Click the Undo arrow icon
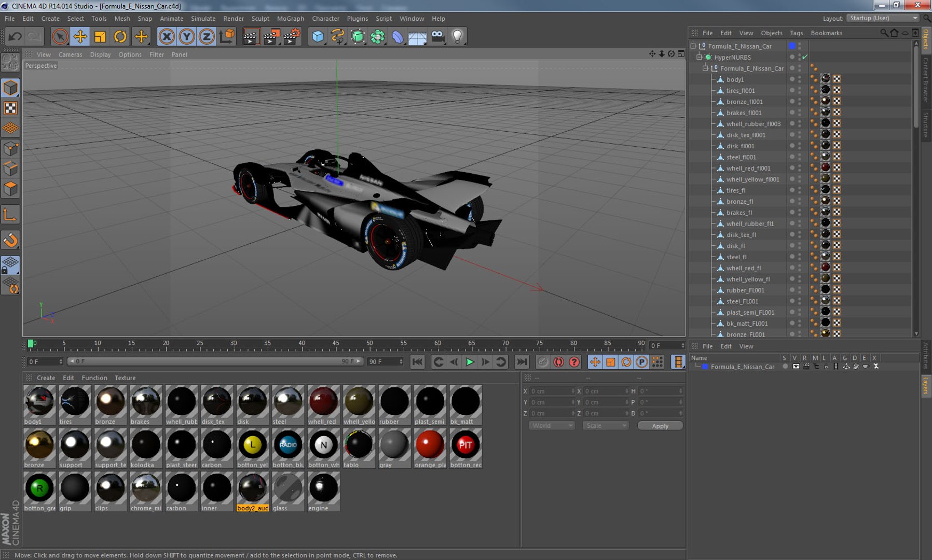The image size is (932, 560). coord(16,36)
